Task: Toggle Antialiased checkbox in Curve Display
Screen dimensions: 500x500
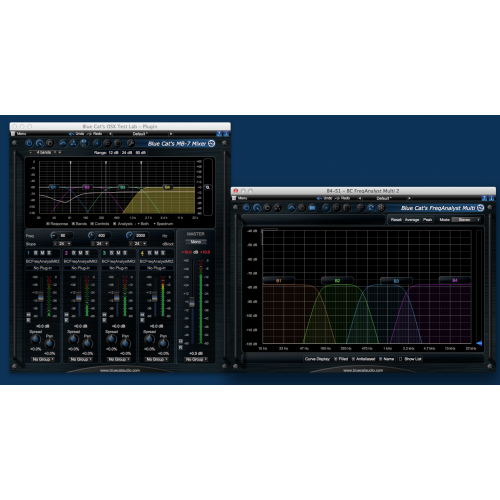Action: pos(353,359)
